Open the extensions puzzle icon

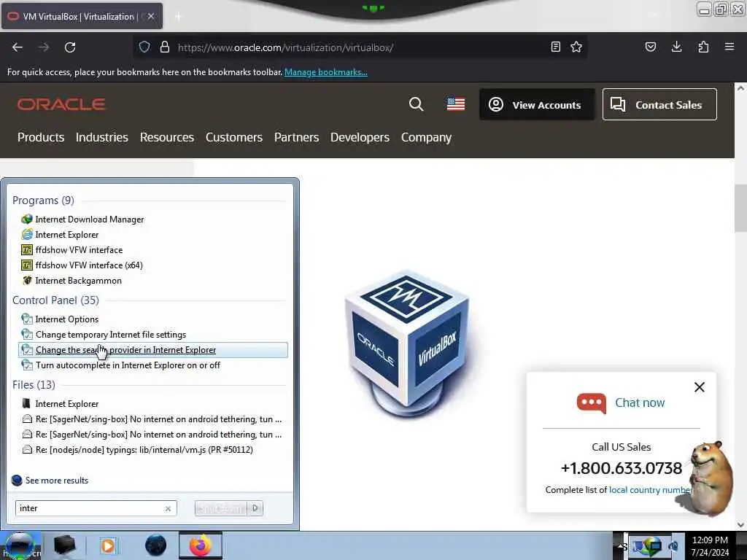pos(703,47)
